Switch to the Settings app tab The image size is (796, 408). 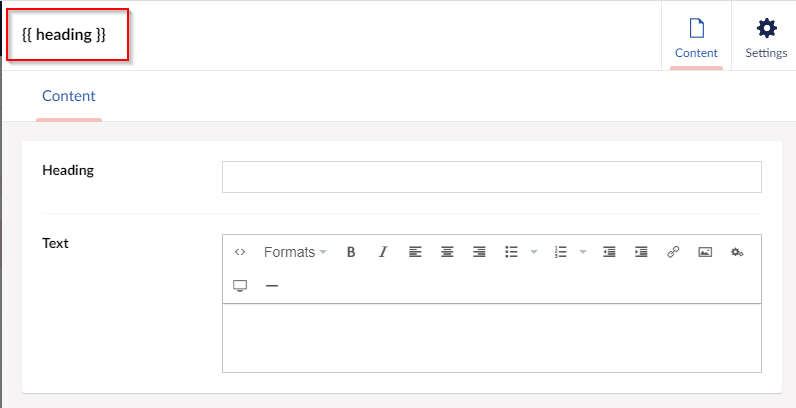pyautogui.click(x=766, y=37)
